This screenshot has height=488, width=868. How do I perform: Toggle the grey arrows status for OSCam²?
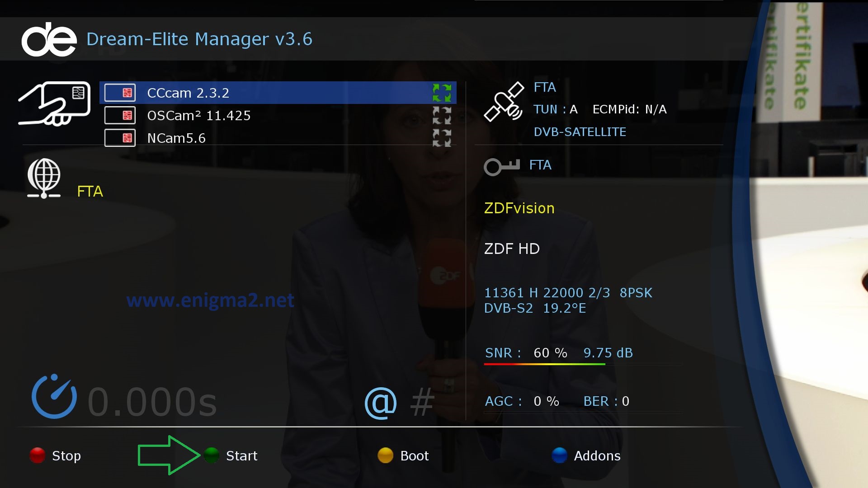pos(442,115)
